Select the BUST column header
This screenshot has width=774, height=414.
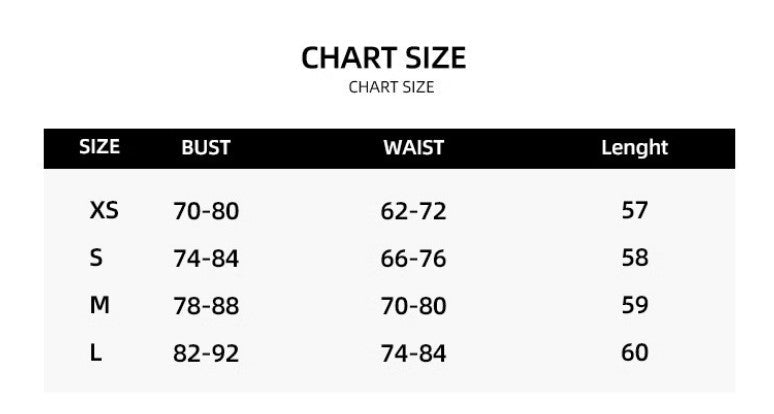point(206,148)
